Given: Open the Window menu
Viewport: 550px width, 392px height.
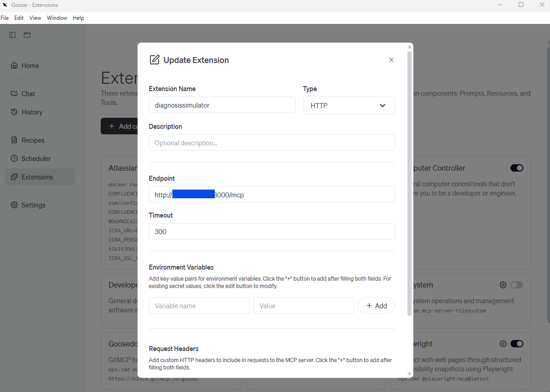Looking at the screenshot, I should [x=57, y=17].
